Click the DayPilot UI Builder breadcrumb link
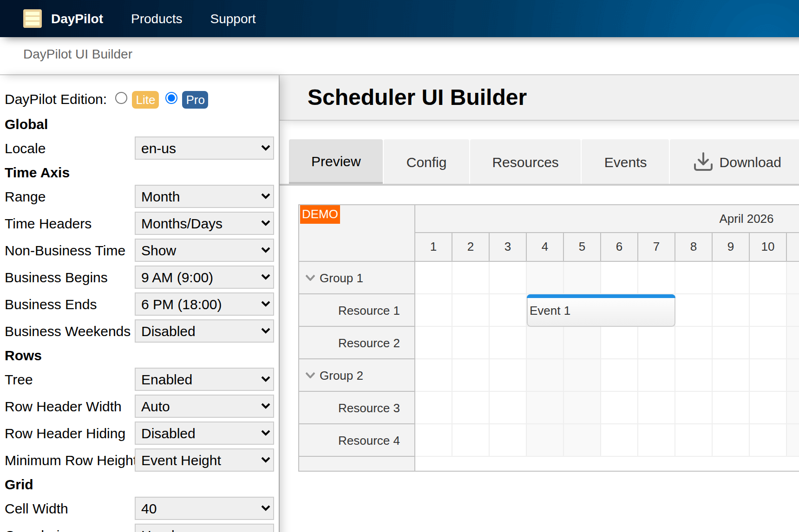Image resolution: width=799 pixels, height=532 pixels. coord(78,54)
